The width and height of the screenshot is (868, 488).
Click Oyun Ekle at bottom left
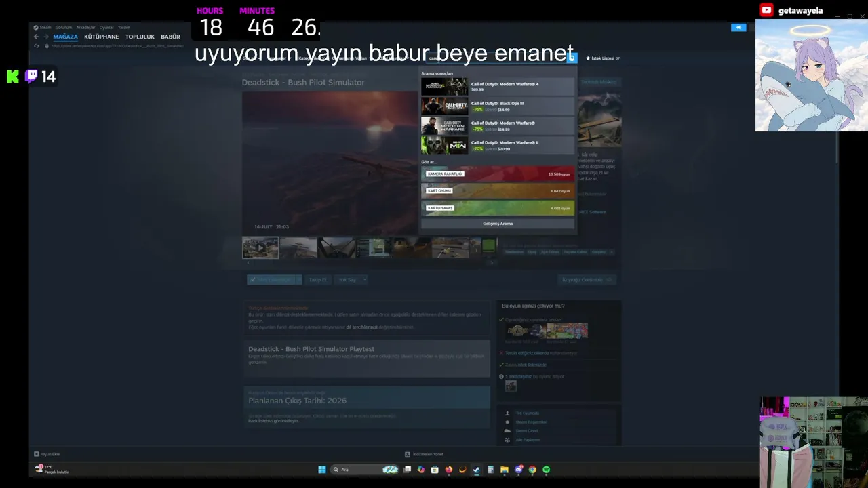(x=47, y=454)
